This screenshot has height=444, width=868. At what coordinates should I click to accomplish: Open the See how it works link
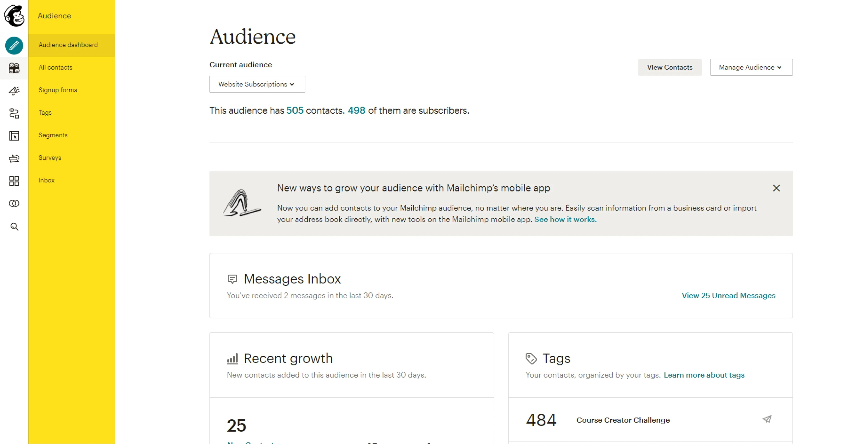click(565, 219)
